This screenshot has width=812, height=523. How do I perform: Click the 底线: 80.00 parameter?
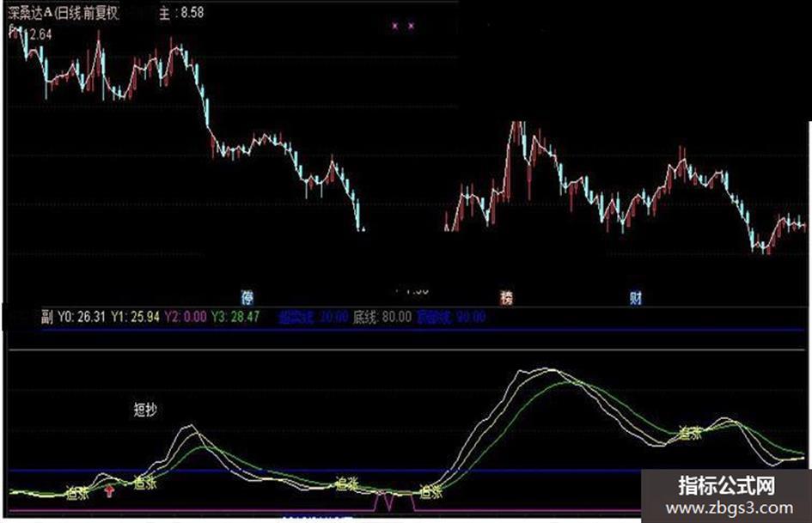coord(382,317)
